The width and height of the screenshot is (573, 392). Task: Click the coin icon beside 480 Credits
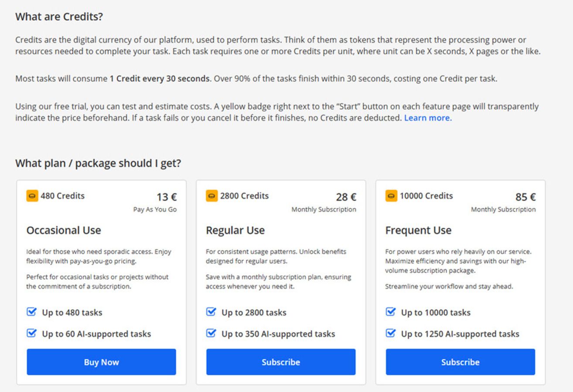(x=32, y=196)
